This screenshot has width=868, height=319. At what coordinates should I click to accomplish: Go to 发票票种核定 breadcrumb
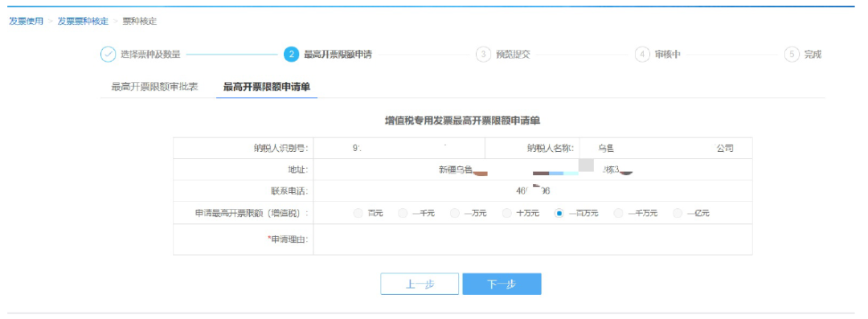tap(83, 22)
